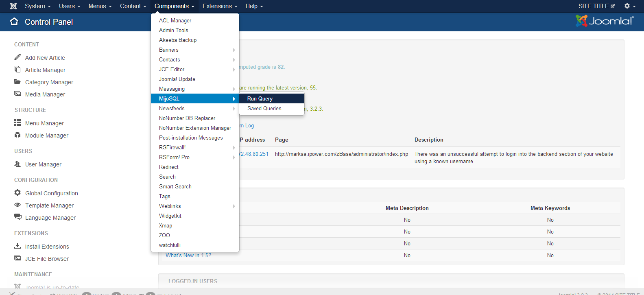Click the Global Configuration cog icon
The image size is (644, 295).
[17, 193]
